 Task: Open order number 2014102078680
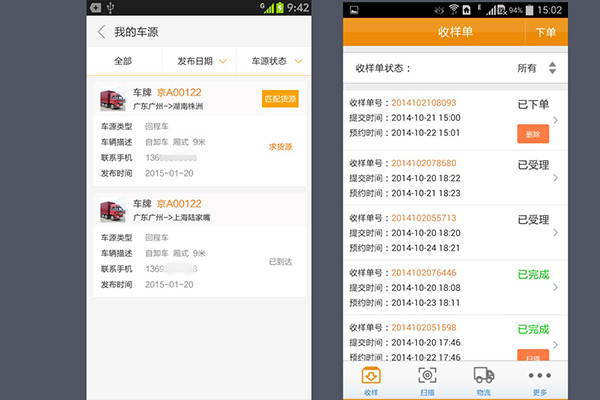tap(424, 163)
